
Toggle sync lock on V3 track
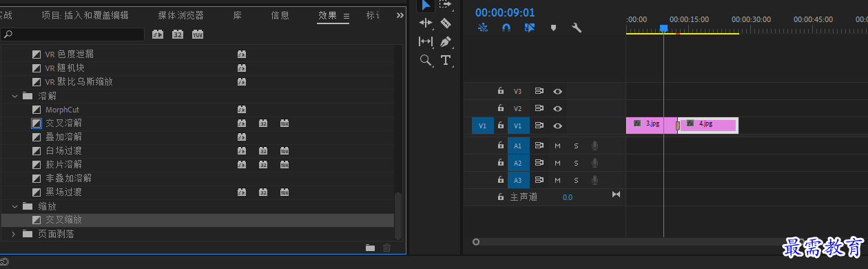click(539, 91)
